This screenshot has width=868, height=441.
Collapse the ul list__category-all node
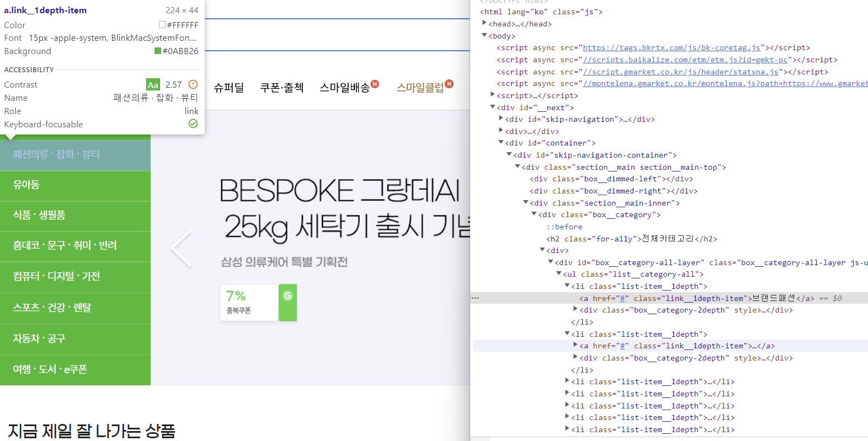559,273
